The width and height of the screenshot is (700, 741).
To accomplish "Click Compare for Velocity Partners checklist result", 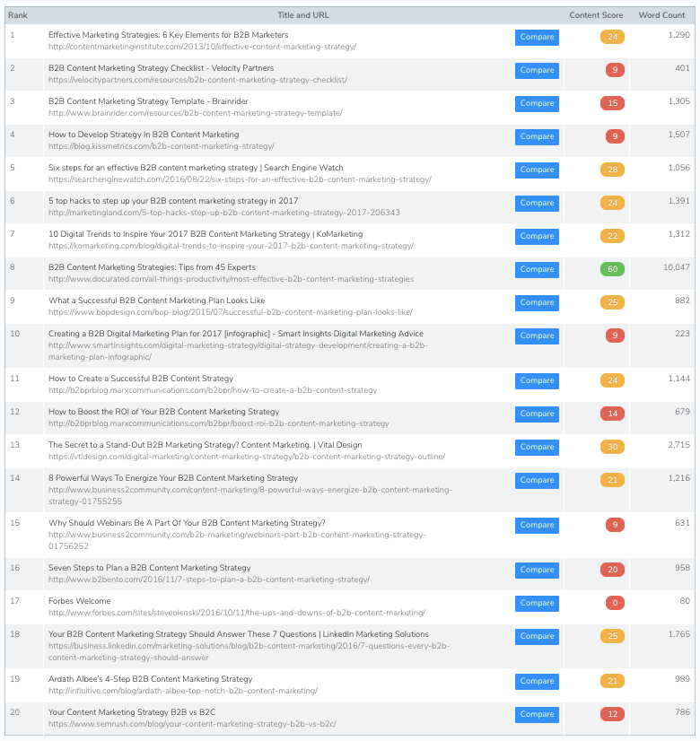I will coord(537,70).
